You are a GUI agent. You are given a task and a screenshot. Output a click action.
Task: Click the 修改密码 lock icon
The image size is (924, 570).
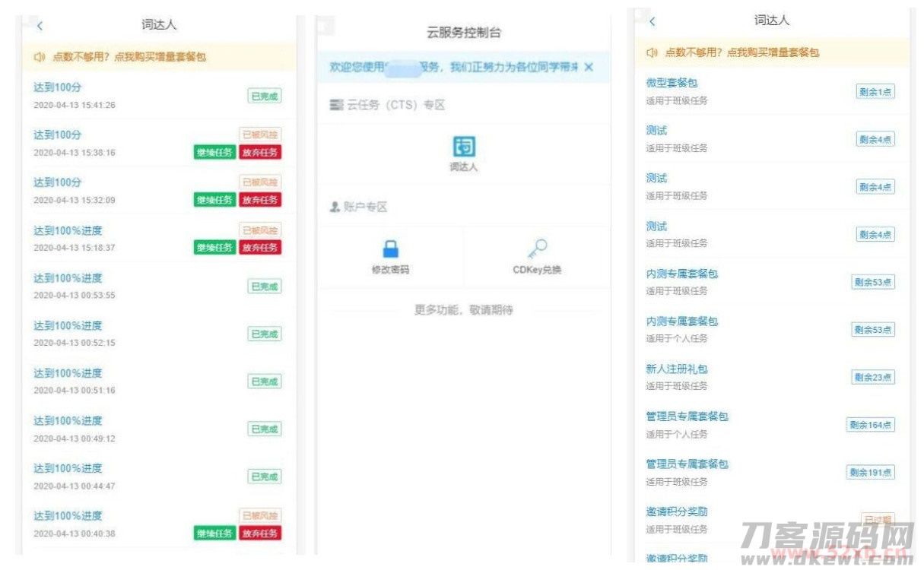pos(390,249)
